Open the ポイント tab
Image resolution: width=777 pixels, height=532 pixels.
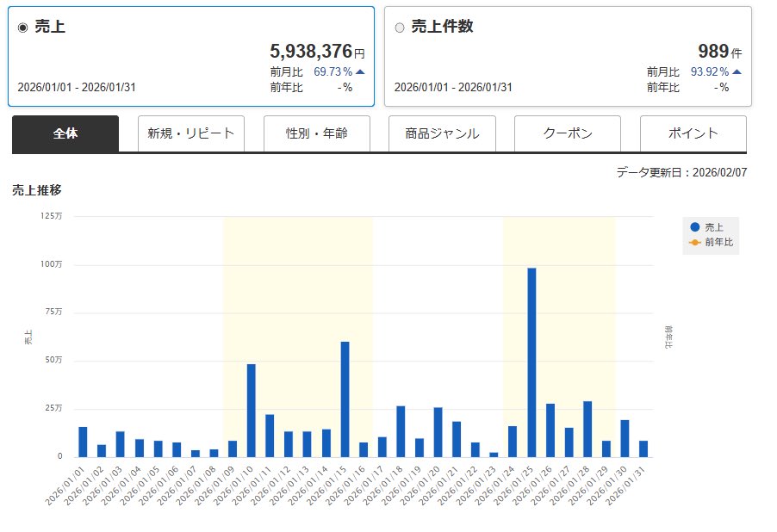(692, 133)
